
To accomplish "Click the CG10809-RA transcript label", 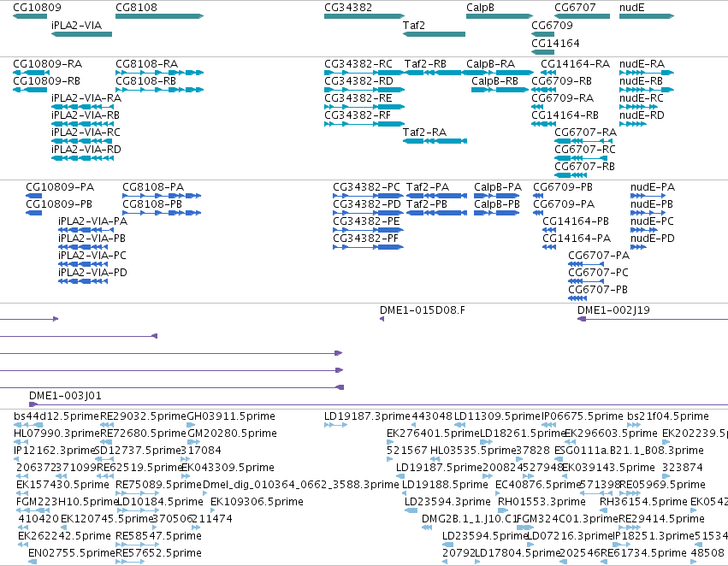I will [x=47, y=64].
